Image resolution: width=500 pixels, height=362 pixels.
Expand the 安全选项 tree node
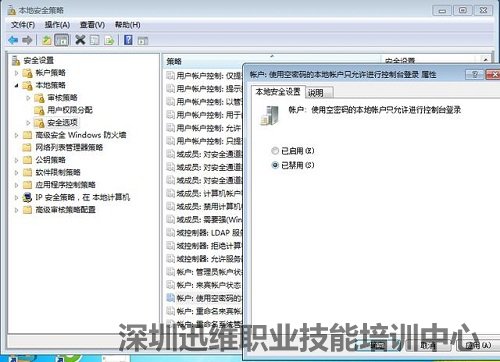pos(28,123)
